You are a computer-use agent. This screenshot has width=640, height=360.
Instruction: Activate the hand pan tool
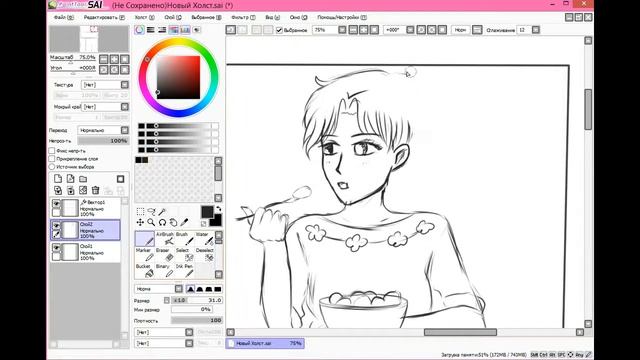coord(173,222)
